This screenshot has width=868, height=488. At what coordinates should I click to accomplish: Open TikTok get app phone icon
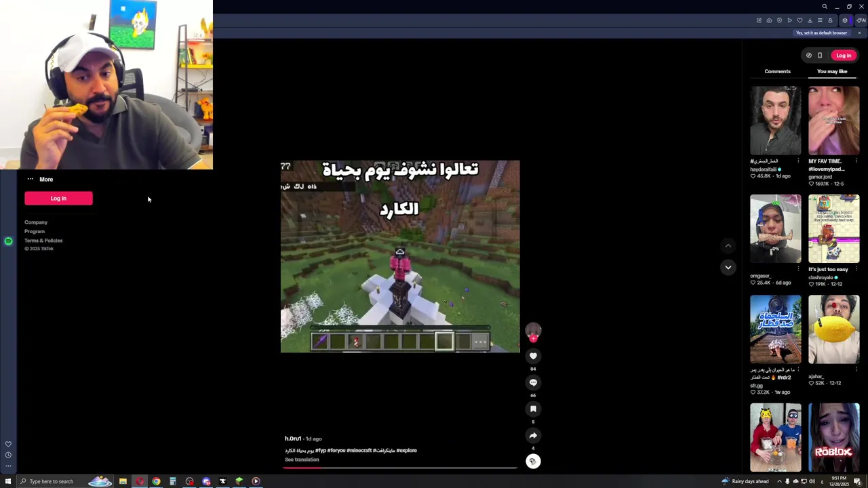click(x=819, y=56)
